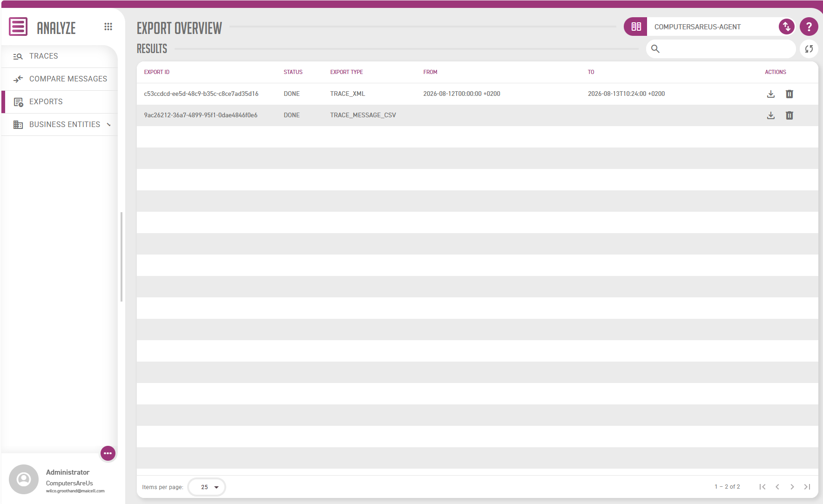Click the TRACE_XML export type cell

pos(348,94)
